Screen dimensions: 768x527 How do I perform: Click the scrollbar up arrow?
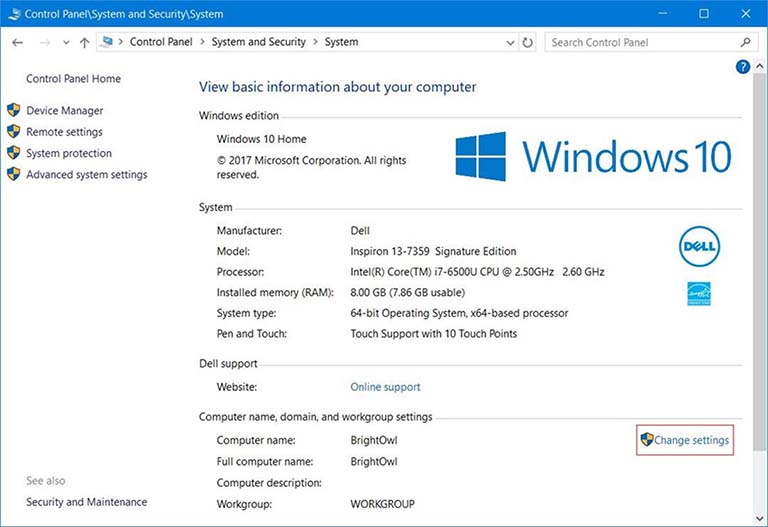click(759, 66)
